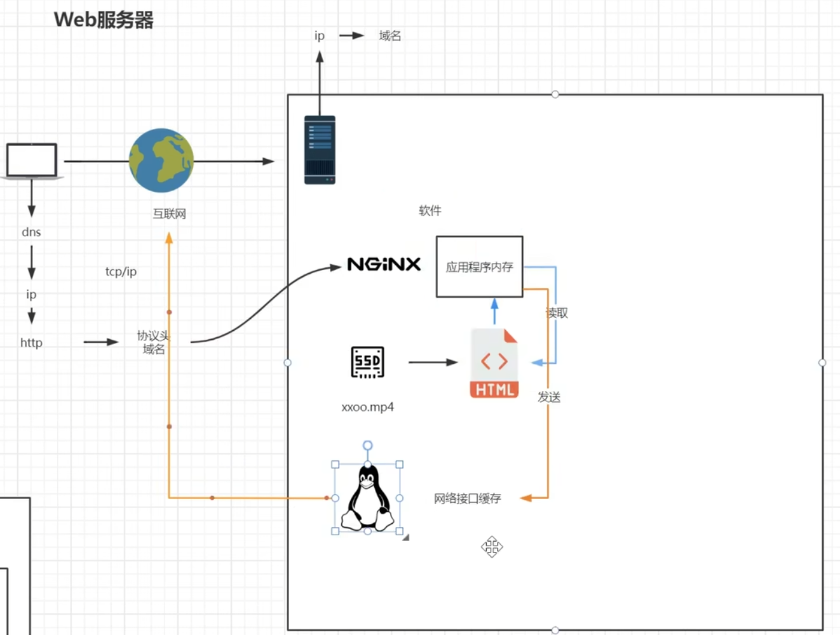840x635 pixels.
Task: Select the HTML file icon
Action: 494,364
